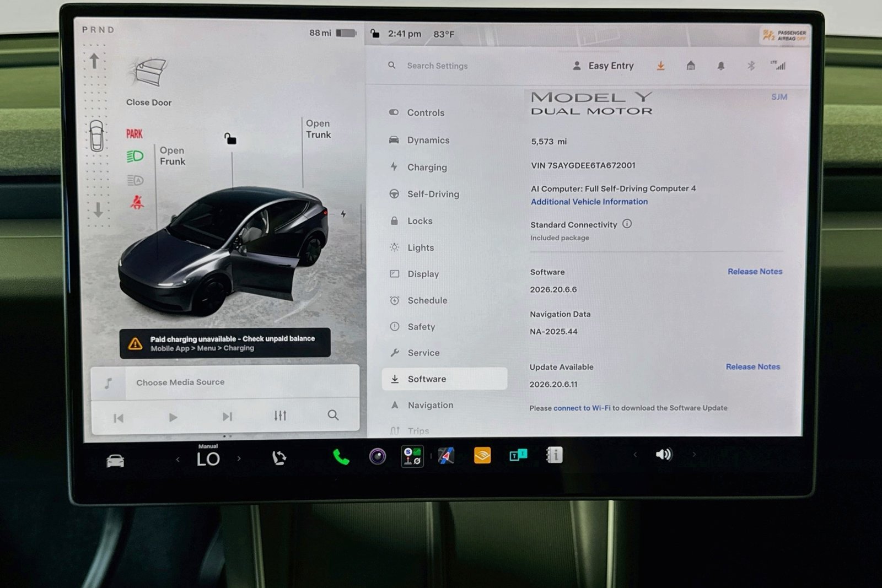
Task: Open Release Notes for Update Available
Action: 752,367
